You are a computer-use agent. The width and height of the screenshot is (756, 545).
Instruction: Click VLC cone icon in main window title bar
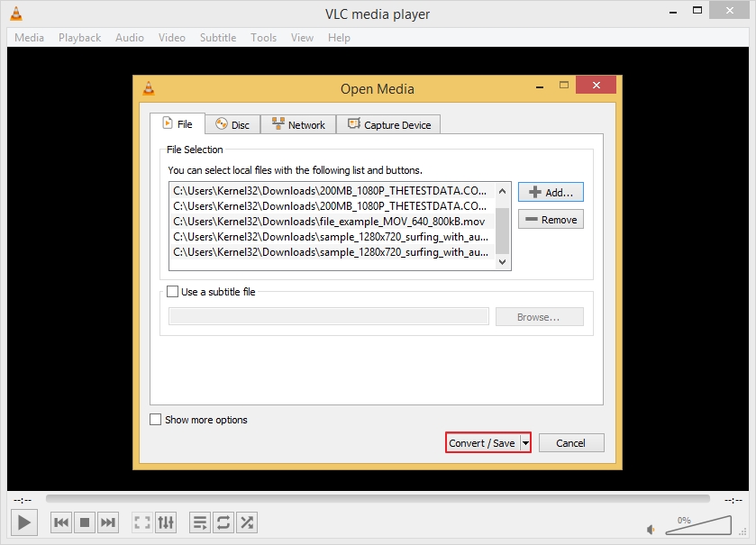coord(16,14)
